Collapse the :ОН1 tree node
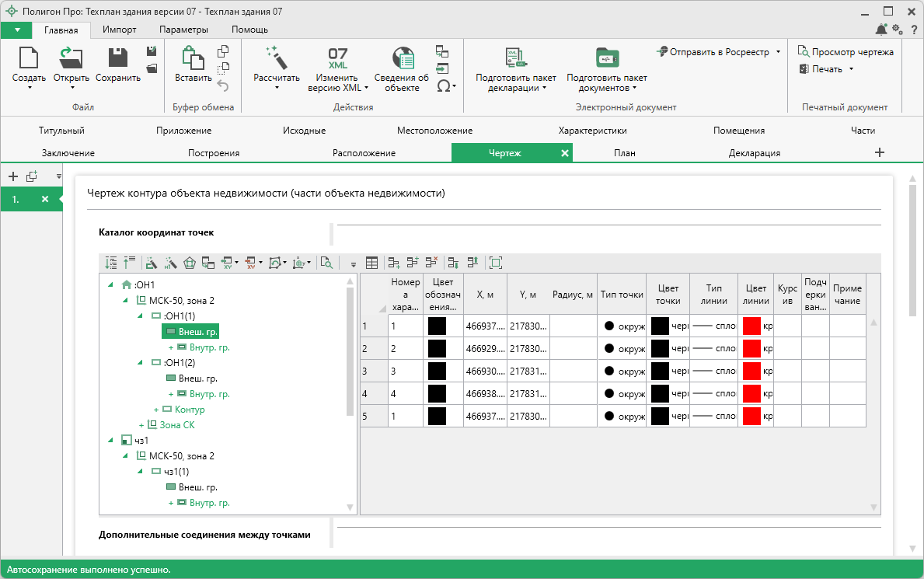This screenshot has width=924, height=579. [x=111, y=284]
